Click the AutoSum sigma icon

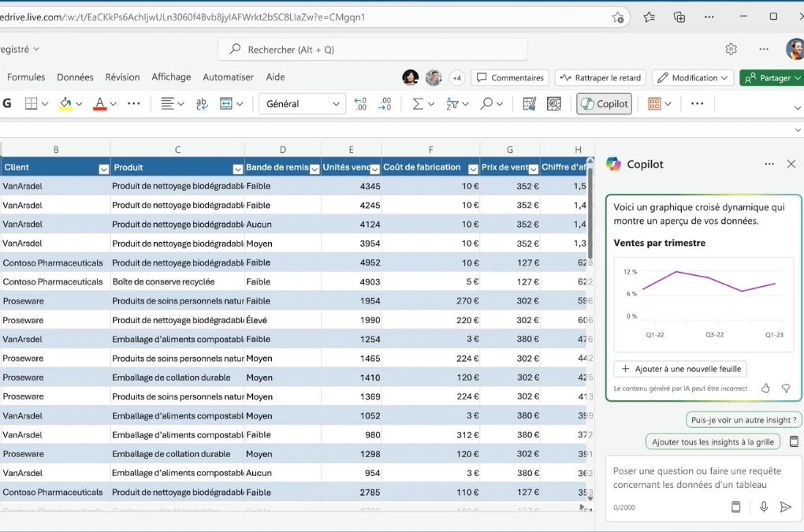pyautogui.click(x=418, y=103)
